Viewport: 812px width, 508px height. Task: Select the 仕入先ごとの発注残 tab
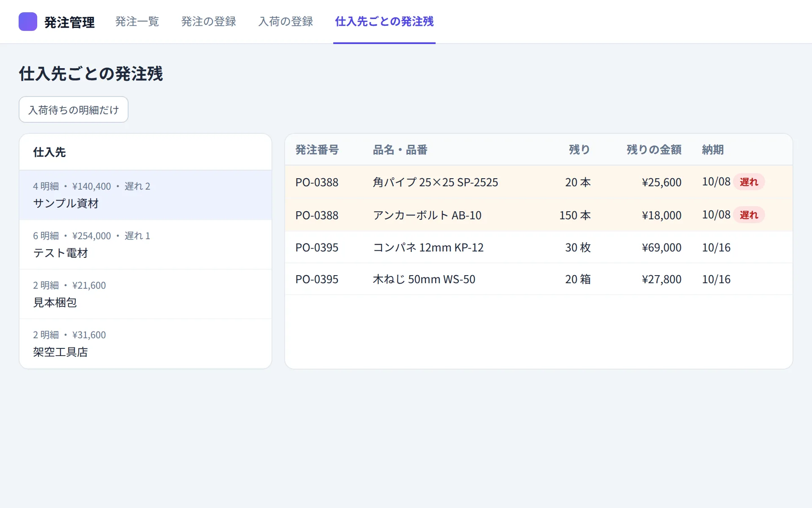384,22
